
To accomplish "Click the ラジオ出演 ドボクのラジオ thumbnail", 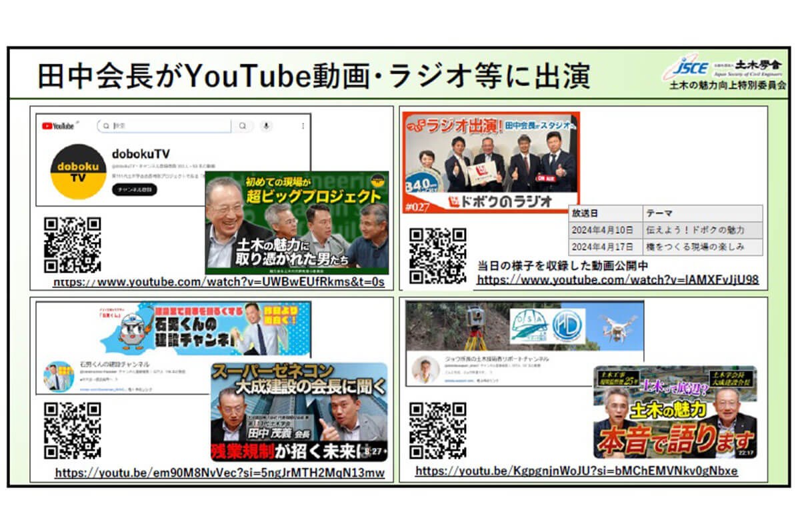I will pos(491,162).
